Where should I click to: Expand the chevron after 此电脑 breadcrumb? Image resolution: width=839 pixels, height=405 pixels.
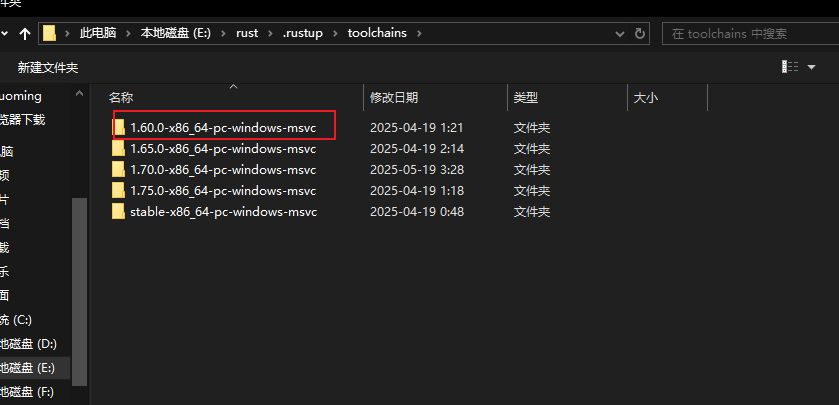click(128, 33)
